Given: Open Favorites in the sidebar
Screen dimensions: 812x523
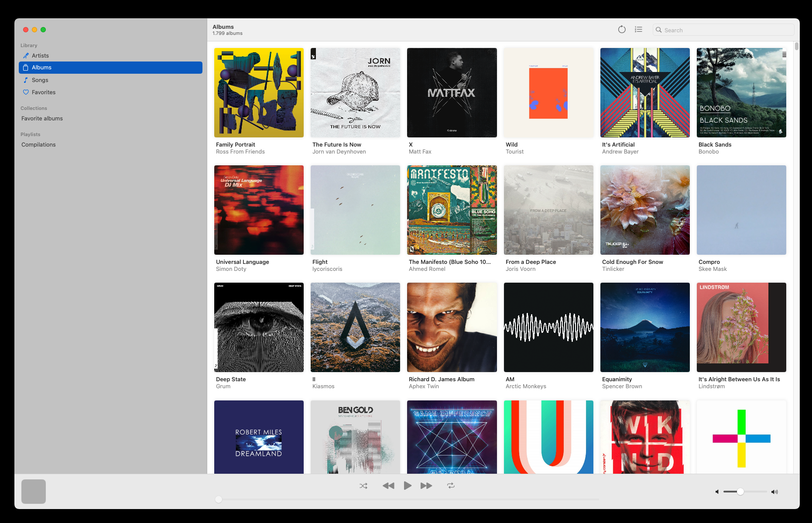Looking at the screenshot, I should click(110, 92).
